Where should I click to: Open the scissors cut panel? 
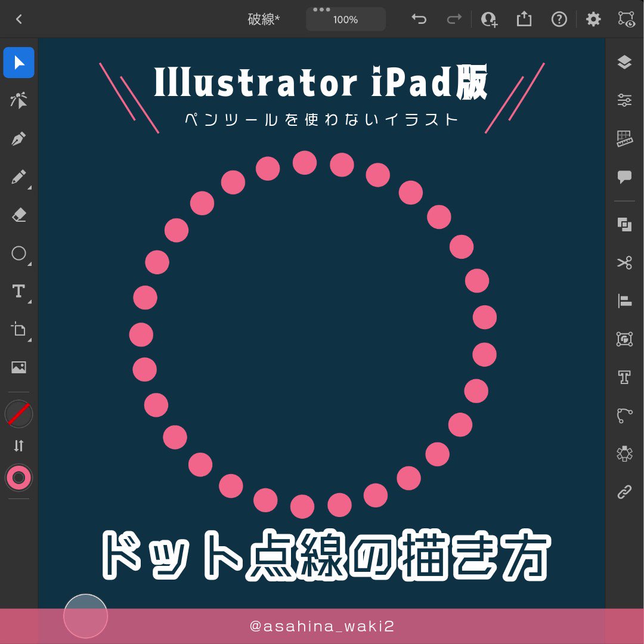pyautogui.click(x=624, y=262)
